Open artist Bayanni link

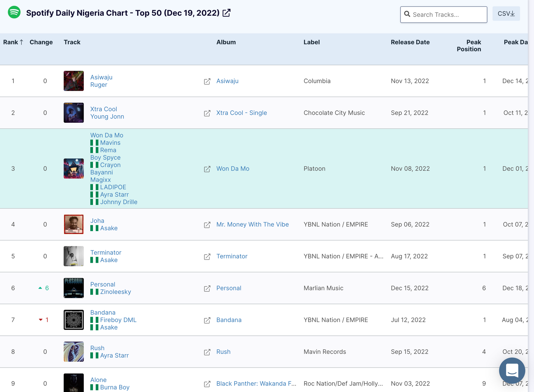[x=101, y=172]
